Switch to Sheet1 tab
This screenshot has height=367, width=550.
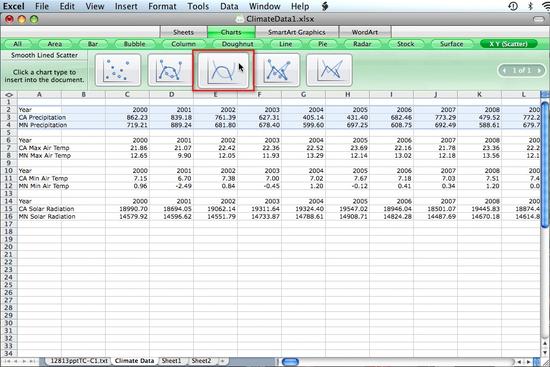[172, 361]
